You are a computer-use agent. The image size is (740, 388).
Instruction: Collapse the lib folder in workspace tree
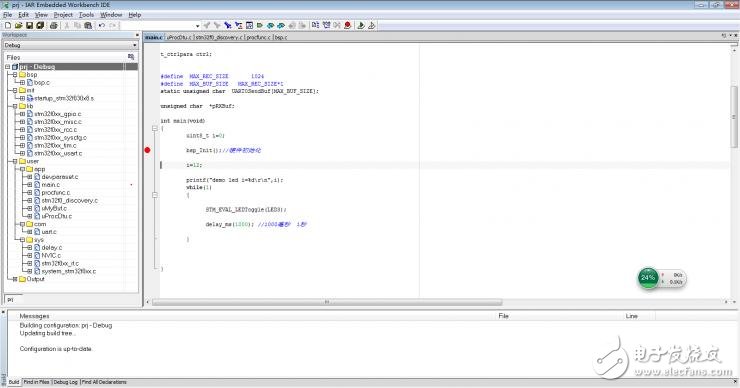[15, 106]
